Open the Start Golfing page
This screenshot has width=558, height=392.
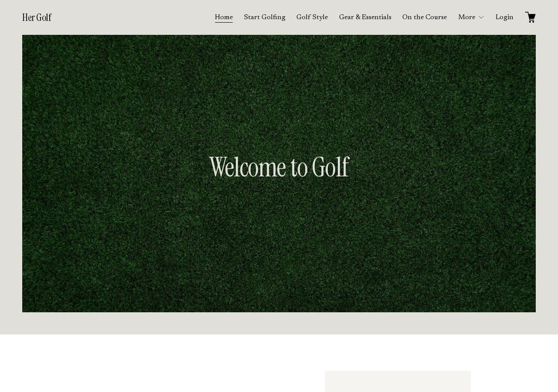tap(265, 17)
